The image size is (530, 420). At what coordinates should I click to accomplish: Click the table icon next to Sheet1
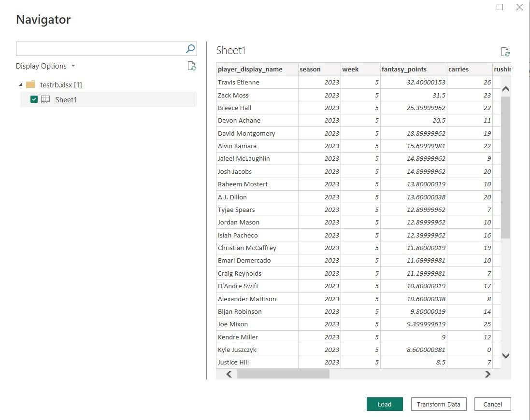click(x=46, y=99)
